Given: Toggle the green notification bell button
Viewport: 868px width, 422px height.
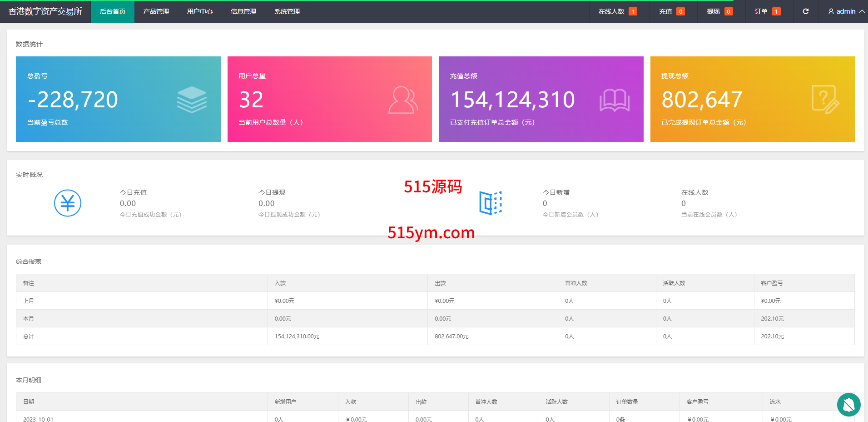Looking at the screenshot, I should coord(848,404).
